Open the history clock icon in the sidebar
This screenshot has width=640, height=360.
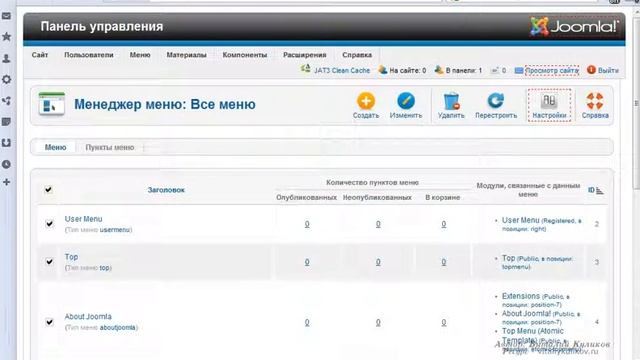click(x=7, y=164)
